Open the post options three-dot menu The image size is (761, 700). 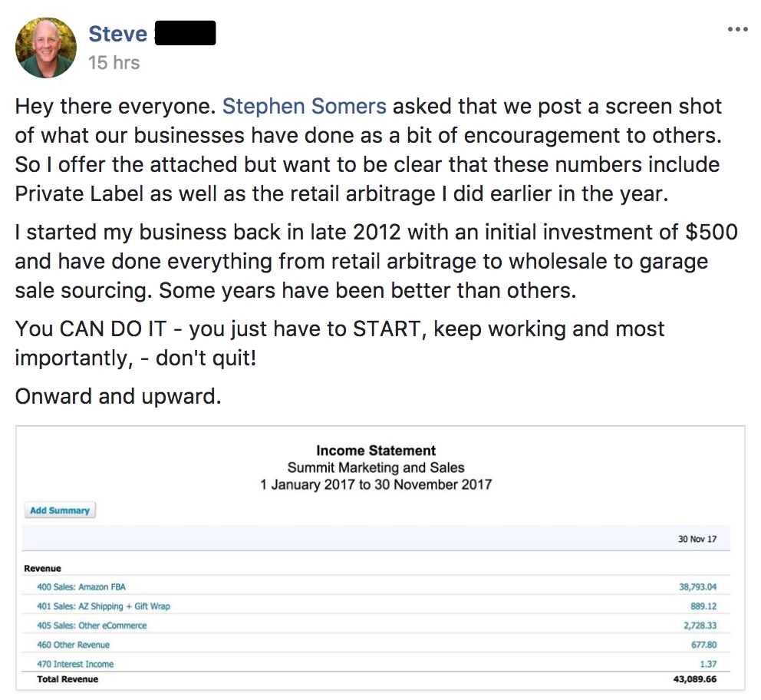click(736, 29)
